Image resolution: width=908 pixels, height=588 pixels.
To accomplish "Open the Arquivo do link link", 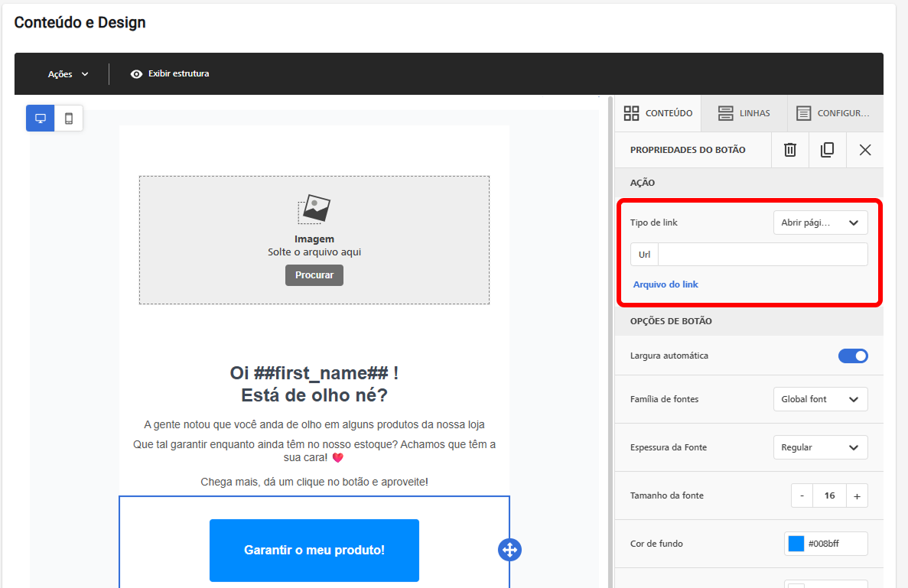I will pyautogui.click(x=666, y=284).
